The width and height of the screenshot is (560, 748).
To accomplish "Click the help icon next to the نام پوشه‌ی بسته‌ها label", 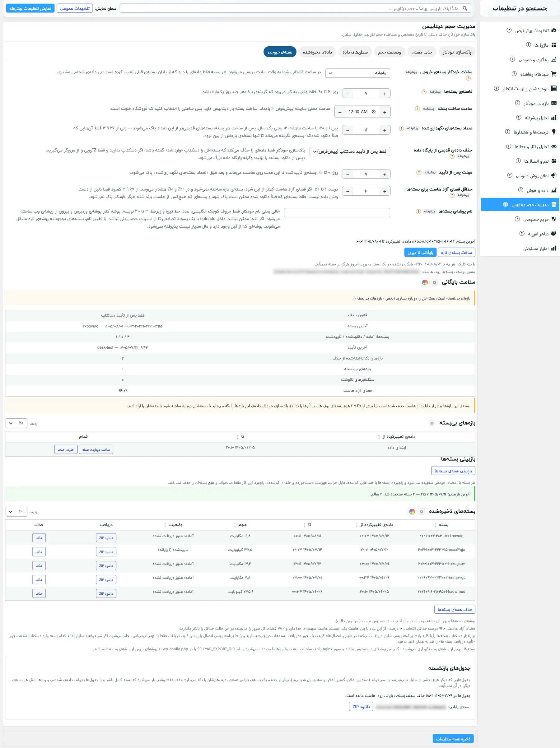I will [418, 212].
